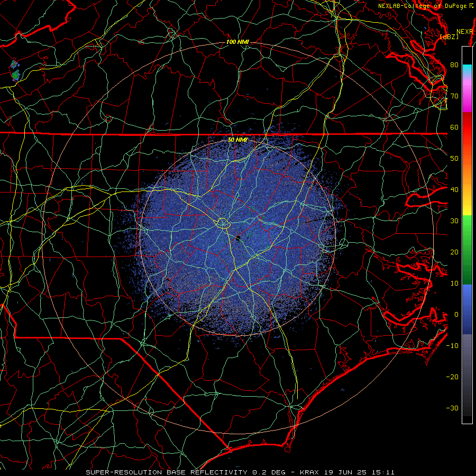Click the 40 value on dBZ scale
This screenshot has width=476, height=476.
454,189
